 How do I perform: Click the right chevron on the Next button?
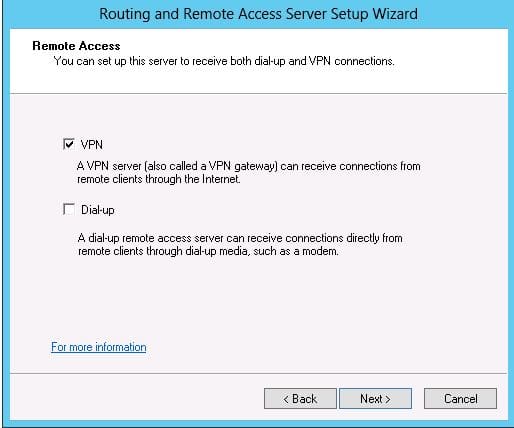[x=388, y=399]
